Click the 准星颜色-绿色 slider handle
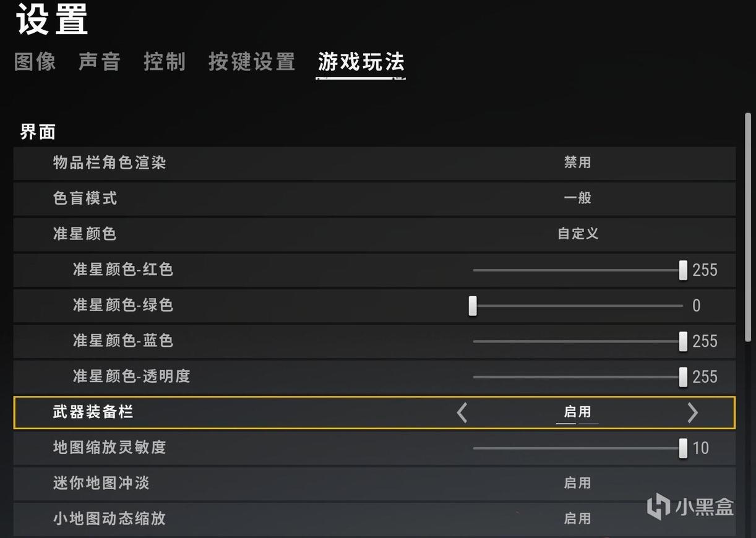Image resolution: width=756 pixels, height=538 pixels. (x=473, y=305)
